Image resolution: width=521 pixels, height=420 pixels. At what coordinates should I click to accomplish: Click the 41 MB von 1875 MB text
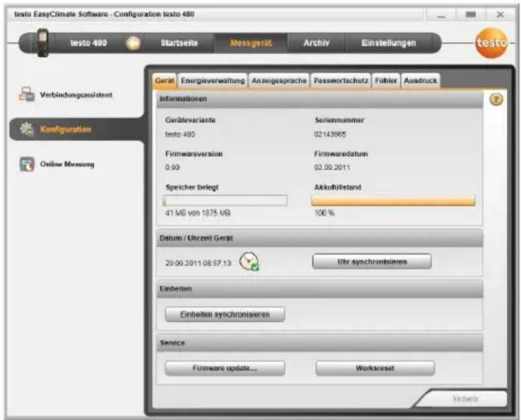click(198, 213)
